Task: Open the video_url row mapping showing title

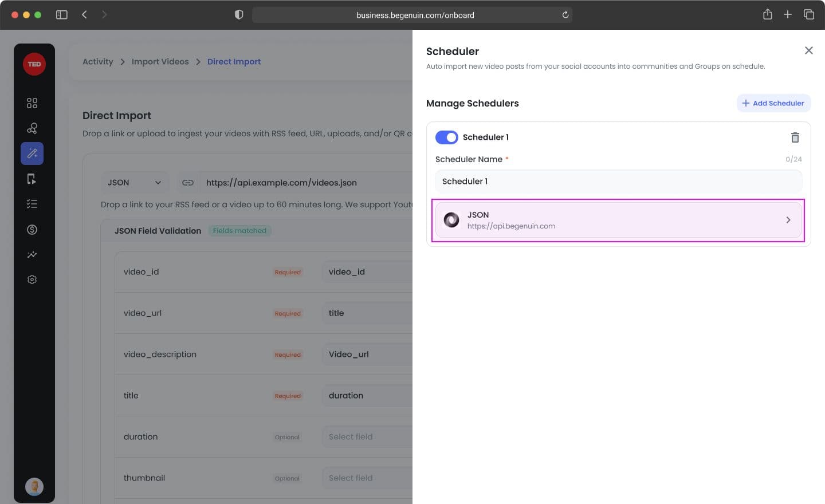Action: 367,313
